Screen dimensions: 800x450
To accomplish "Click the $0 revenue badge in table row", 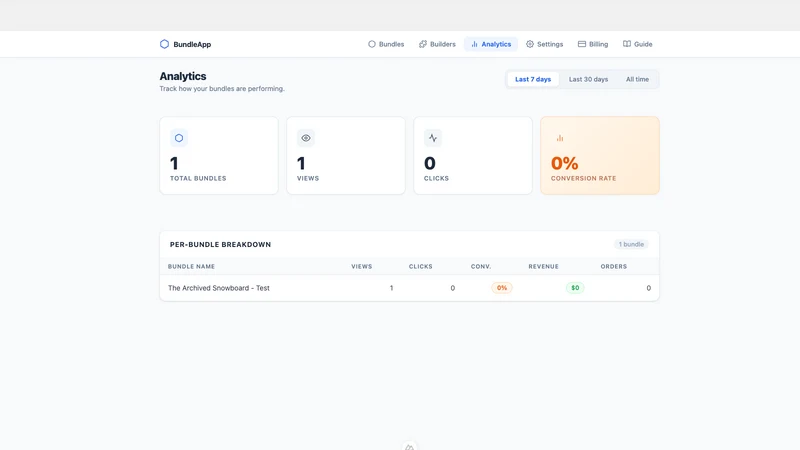I will coord(575,288).
